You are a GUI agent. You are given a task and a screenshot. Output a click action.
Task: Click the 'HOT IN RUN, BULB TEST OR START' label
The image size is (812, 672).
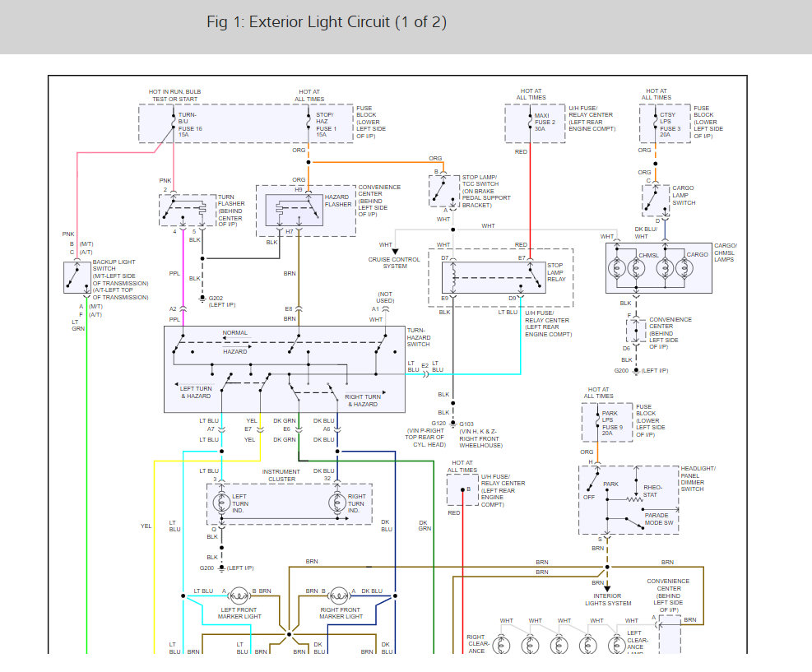[x=174, y=95]
